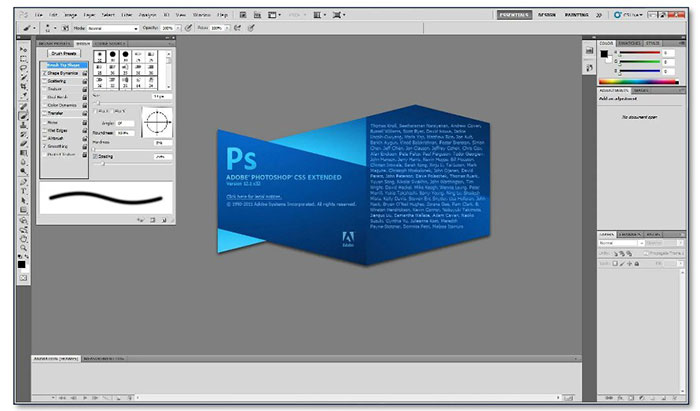
Task: Click the Brush Presets button
Action: [64, 54]
